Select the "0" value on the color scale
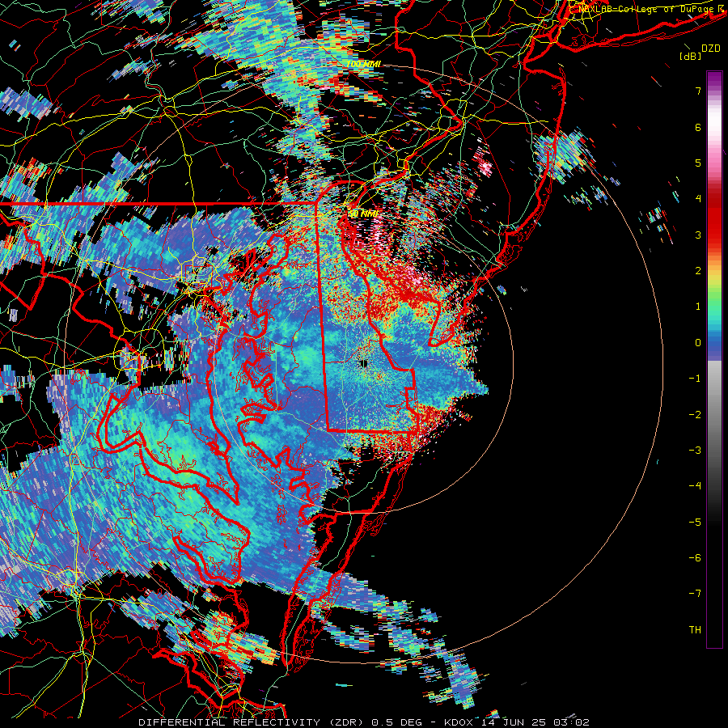 [698, 343]
